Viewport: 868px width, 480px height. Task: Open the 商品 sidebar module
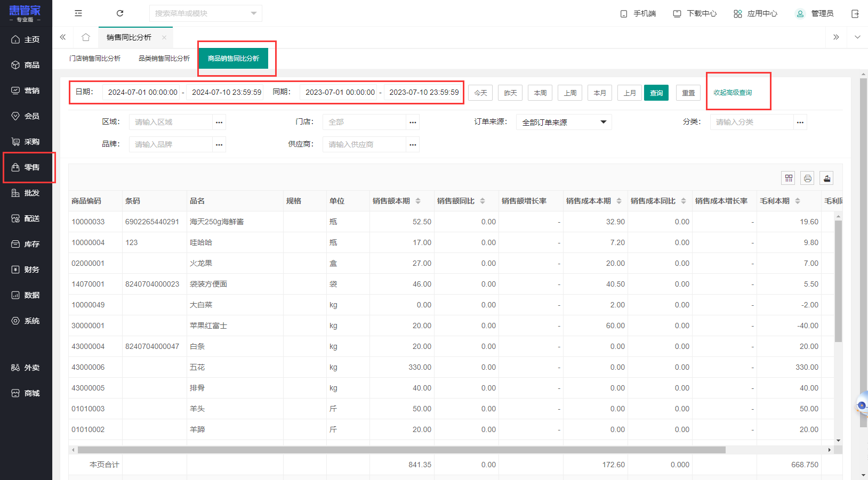click(x=26, y=65)
